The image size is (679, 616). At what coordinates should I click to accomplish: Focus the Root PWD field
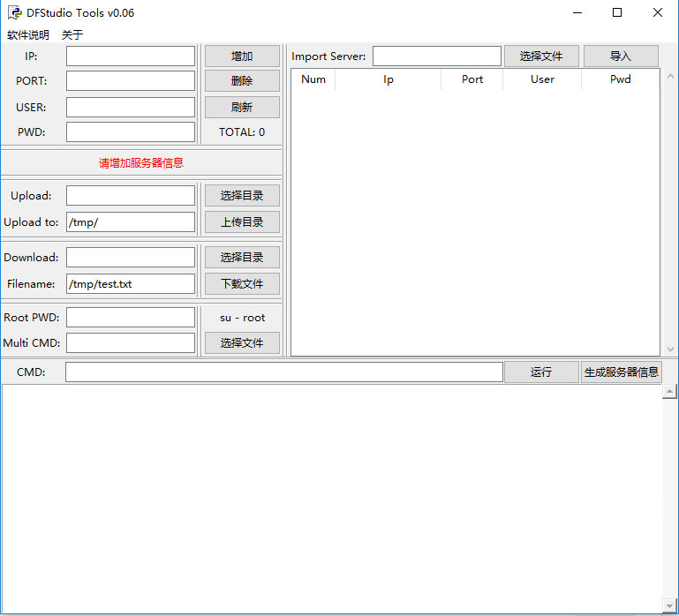[131, 318]
